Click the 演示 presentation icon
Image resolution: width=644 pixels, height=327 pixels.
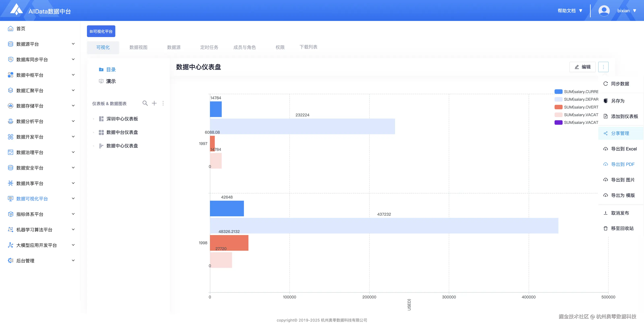[101, 81]
